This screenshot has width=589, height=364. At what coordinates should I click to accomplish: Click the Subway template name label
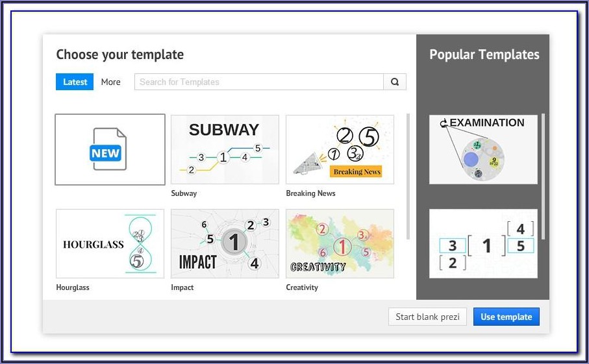(x=184, y=193)
